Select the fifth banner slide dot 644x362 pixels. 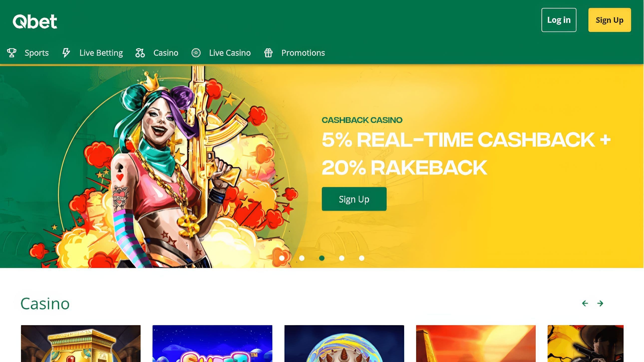pos(362,258)
